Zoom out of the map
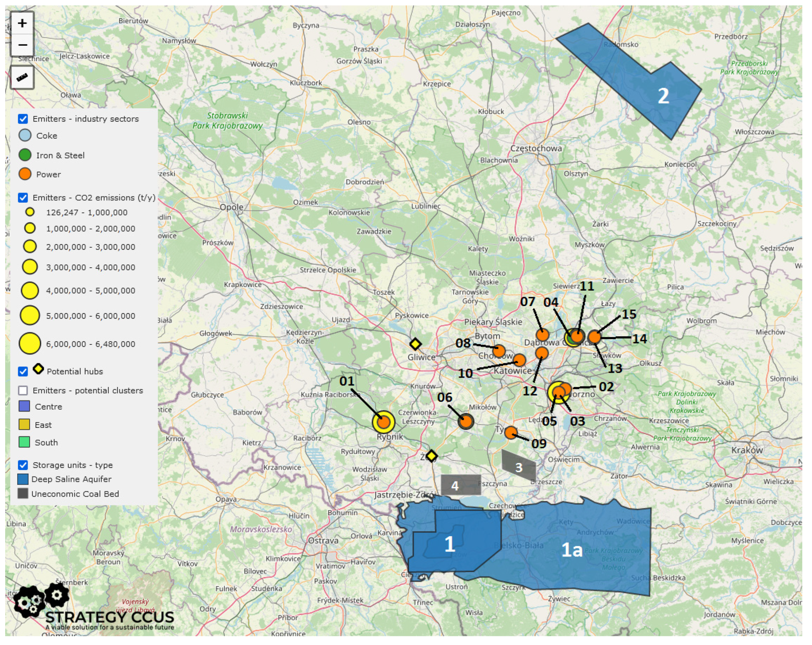This screenshot has height=645, width=812. point(22,45)
